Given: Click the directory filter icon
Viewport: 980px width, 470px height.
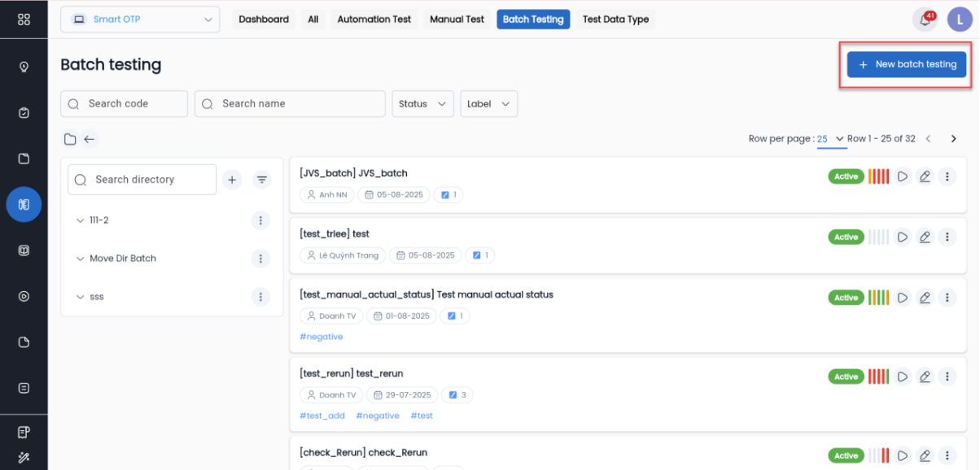Looking at the screenshot, I should coord(262,180).
